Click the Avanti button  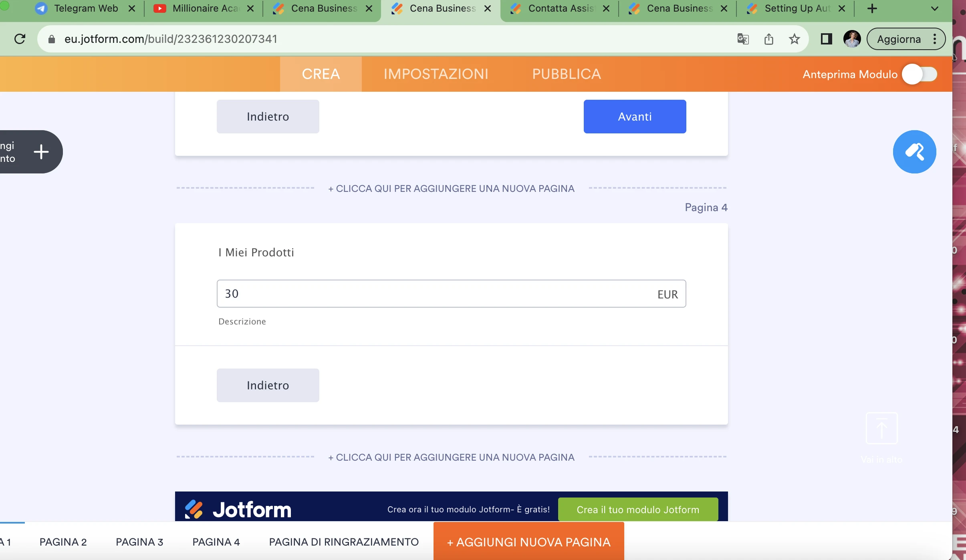tap(634, 116)
